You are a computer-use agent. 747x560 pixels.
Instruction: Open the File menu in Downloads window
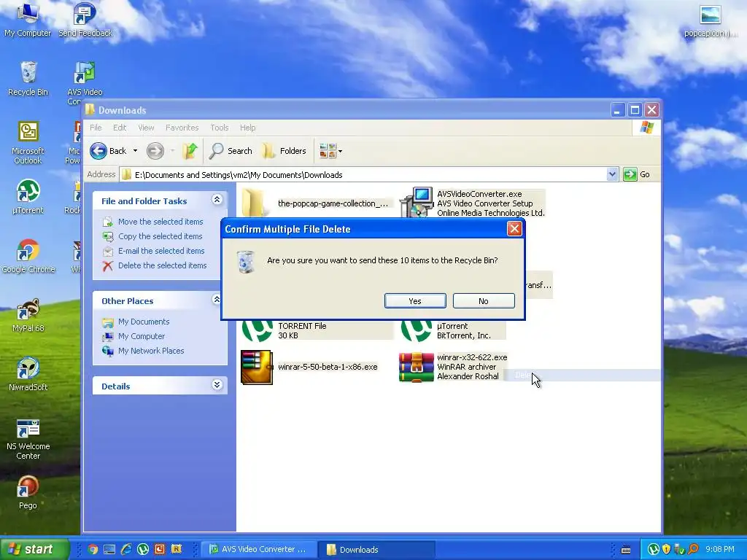[x=96, y=128]
